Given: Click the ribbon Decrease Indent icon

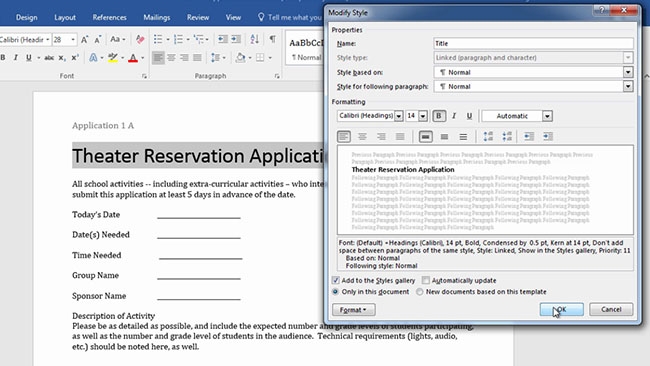Looking at the screenshot, I should (223, 39).
